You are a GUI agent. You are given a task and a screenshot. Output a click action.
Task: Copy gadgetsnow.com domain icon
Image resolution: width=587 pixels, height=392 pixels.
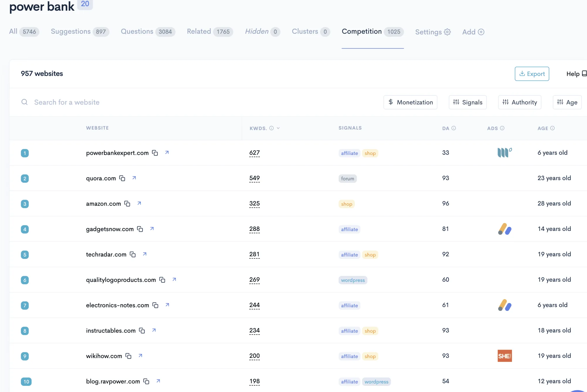(140, 229)
